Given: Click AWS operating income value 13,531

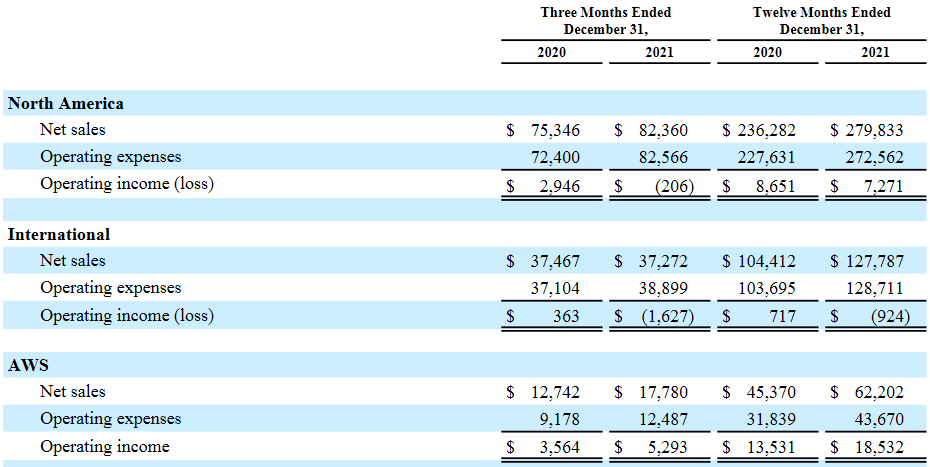Looking at the screenshot, I should click(x=771, y=447).
